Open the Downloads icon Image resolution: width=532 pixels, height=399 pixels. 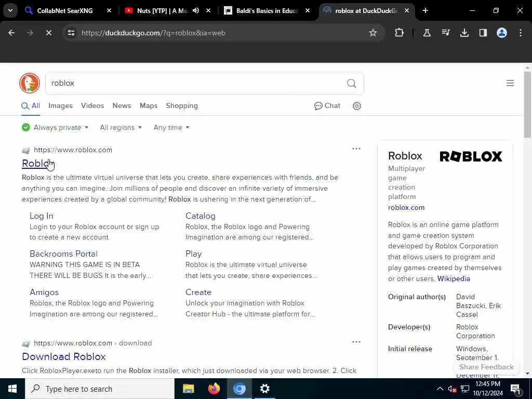click(464, 33)
